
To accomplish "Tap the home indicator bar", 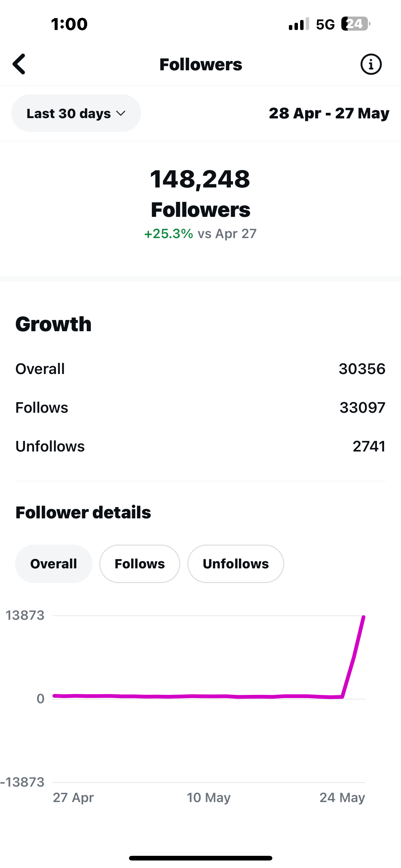I will pyautogui.click(x=200, y=858).
